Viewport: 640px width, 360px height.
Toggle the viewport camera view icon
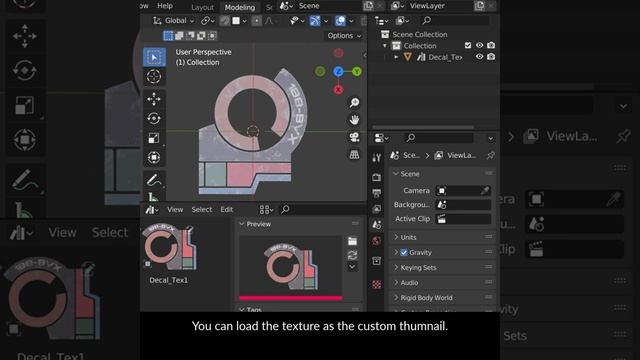pos(354,137)
